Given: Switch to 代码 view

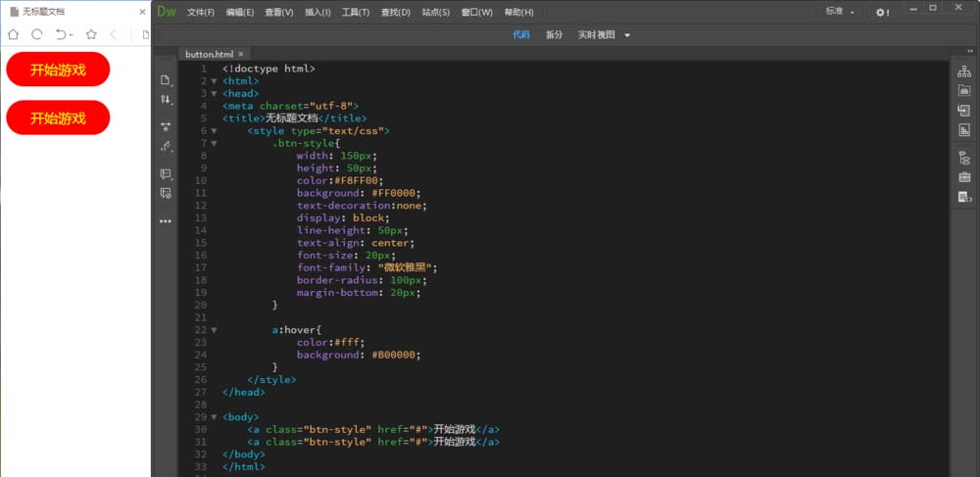Looking at the screenshot, I should 521,35.
